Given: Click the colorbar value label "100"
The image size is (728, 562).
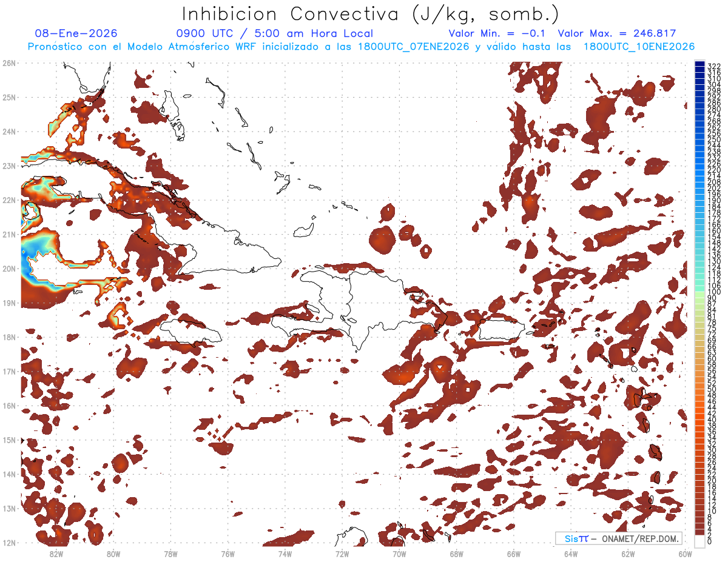Looking at the screenshot, I should point(713,293).
